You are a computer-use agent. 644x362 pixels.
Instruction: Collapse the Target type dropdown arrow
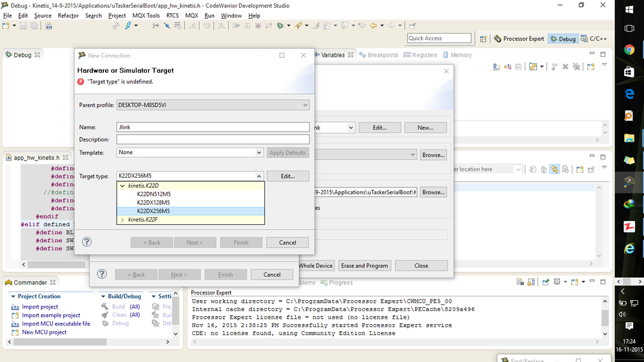(x=259, y=176)
